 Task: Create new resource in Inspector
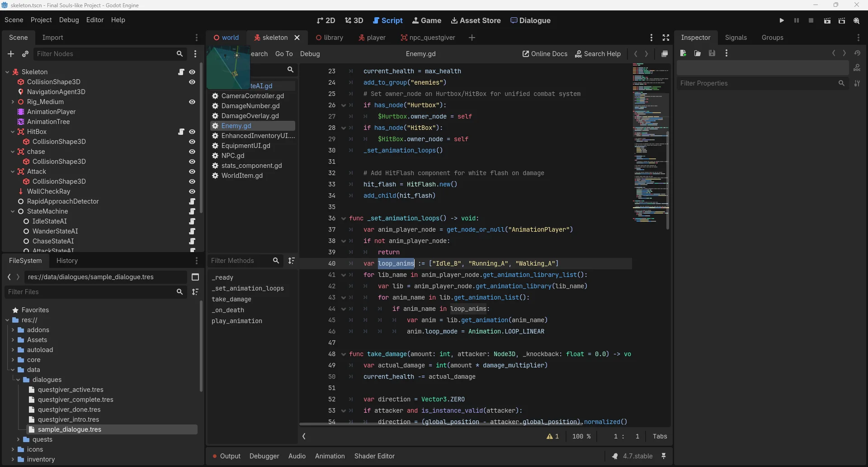[x=683, y=53]
